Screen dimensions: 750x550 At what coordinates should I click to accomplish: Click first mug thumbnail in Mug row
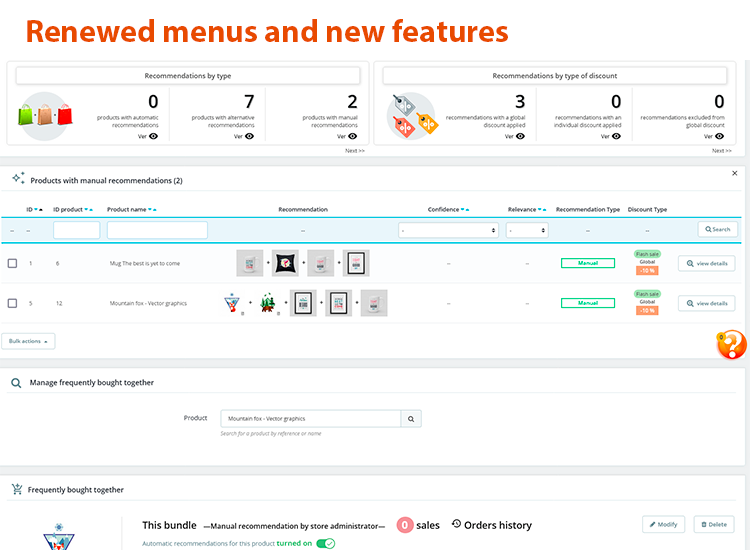tap(250, 263)
